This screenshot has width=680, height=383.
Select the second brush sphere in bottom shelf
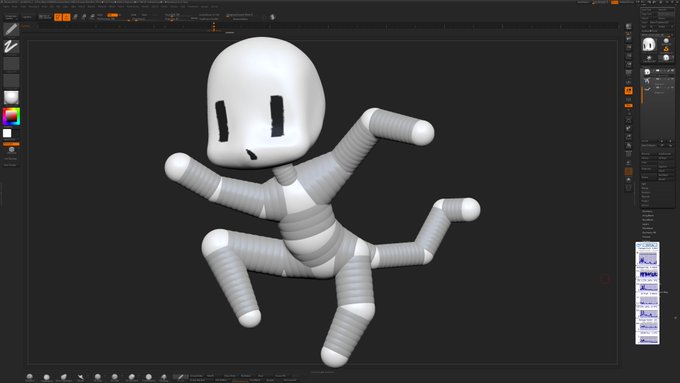[x=46, y=377]
